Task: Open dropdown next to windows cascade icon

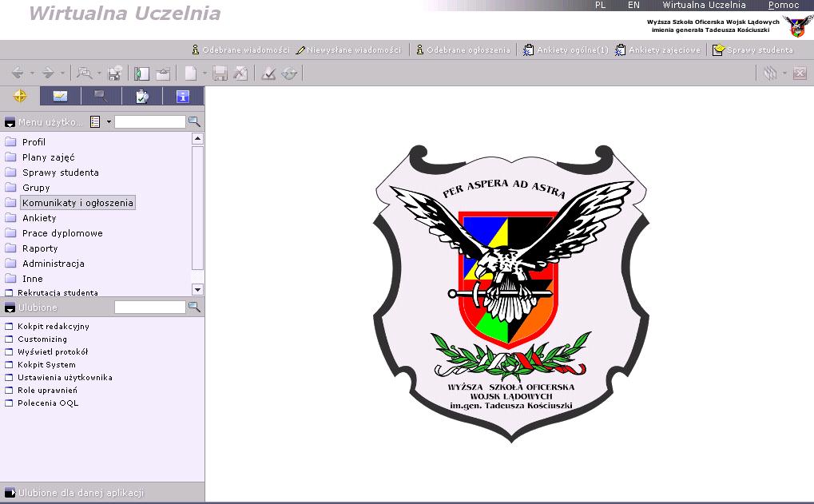Action: 784,73
